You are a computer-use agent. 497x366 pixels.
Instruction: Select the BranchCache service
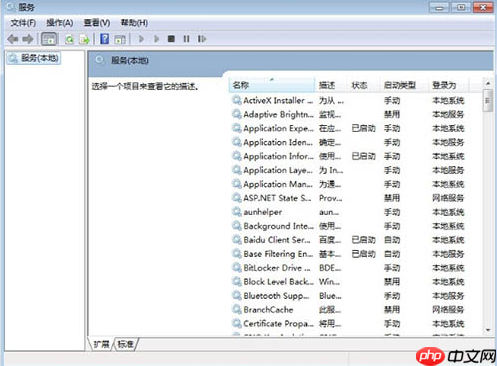coord(348,310)
